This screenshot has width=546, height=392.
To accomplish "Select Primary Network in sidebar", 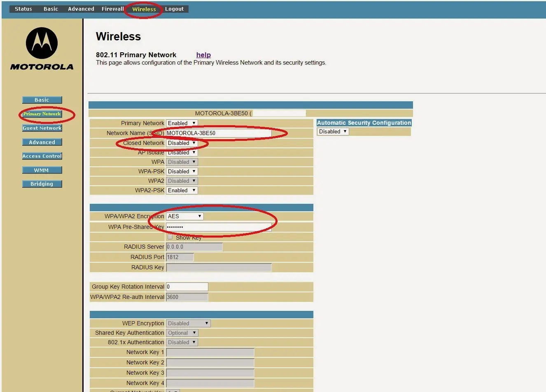I will pyautogui.click(x=42, y=114).
